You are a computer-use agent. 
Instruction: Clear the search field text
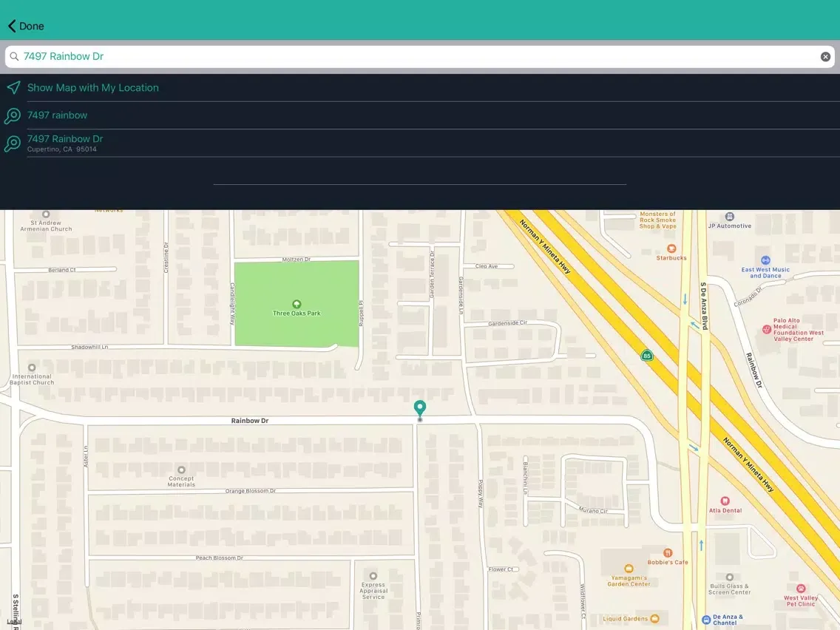tap(825, 57)
